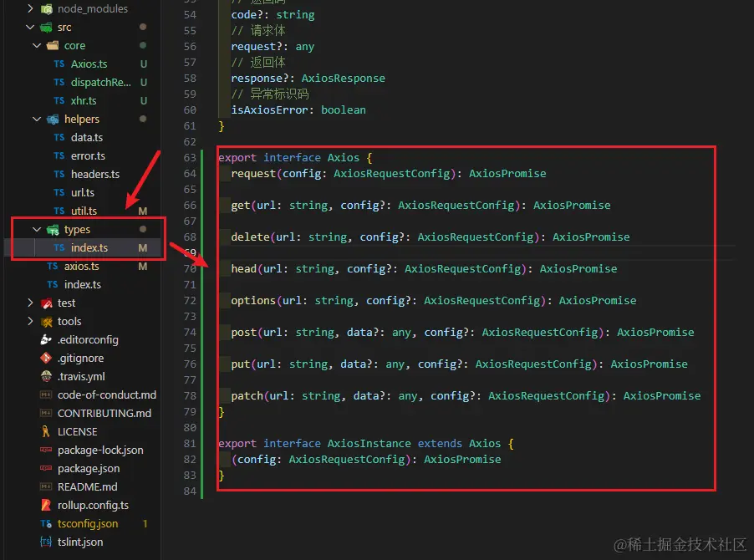
Task: Click line number 81 in the gutter
Action: [x=190, y=443]
